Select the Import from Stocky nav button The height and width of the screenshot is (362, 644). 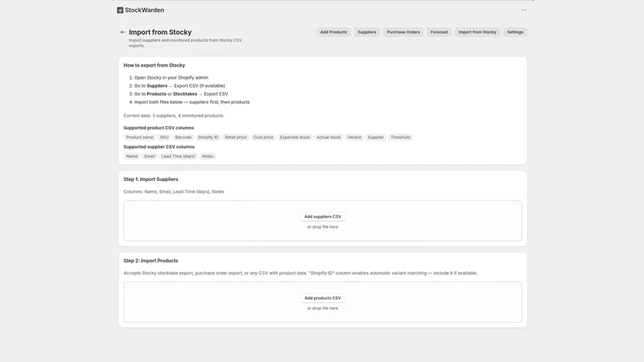[x=477, y=32]
